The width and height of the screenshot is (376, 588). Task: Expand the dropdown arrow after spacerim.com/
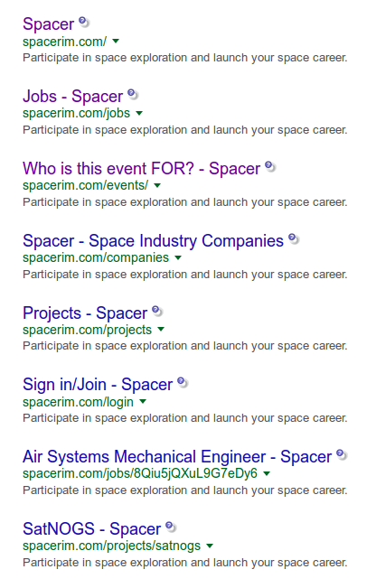point(116,41)
